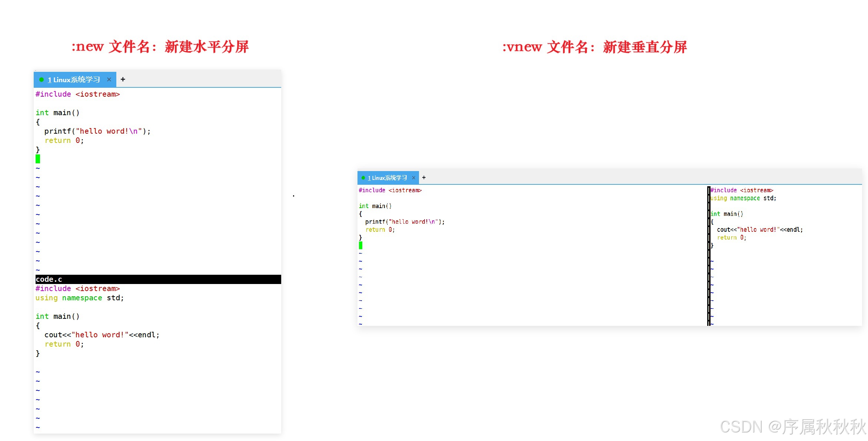This screenshot has height=441, width=868.
Task: Close the left window's Linux系统学习 tab
Action: pos(109,80)
